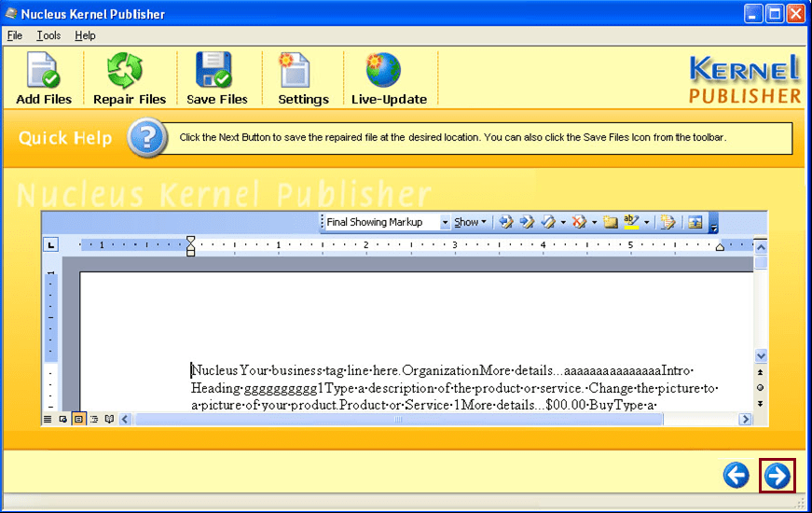Insert a new comment note icon
This screenshot has height=513, width=812.
pyautogui.click(x=611, y=222)
